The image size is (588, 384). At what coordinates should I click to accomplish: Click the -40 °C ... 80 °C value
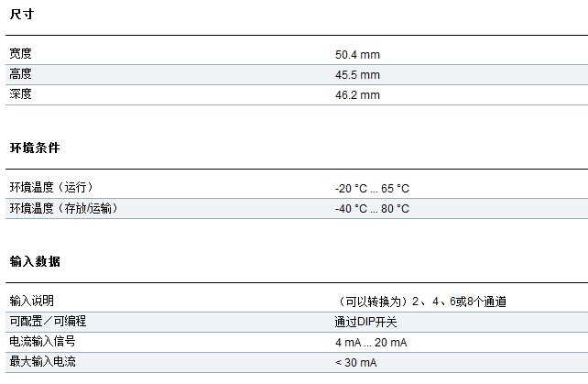(372, 209)
